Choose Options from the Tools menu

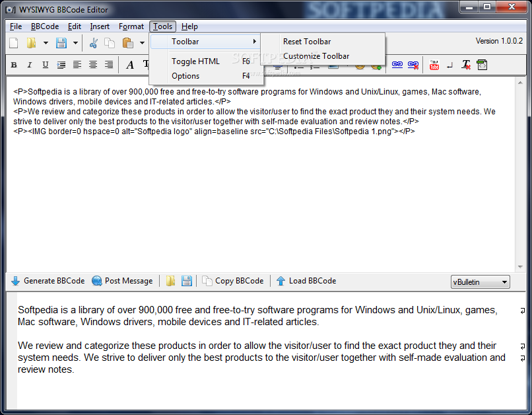click(x=206, y=76)
